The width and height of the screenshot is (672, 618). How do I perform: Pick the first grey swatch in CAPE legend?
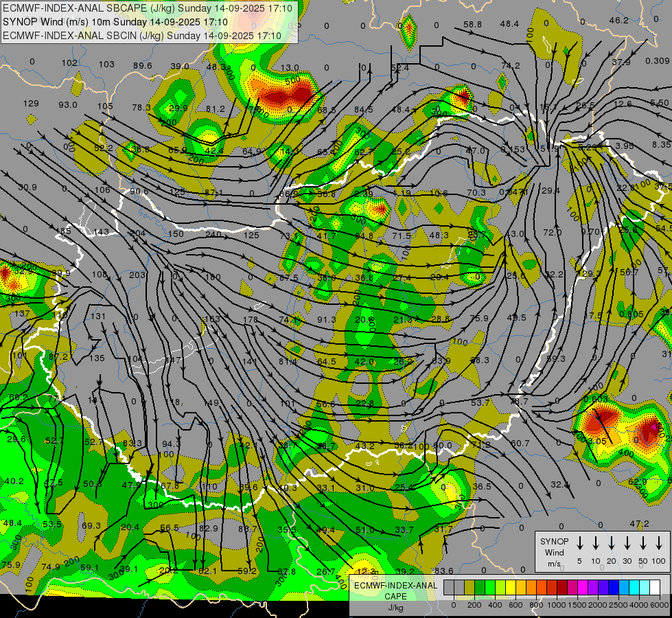tap(449, 587)
